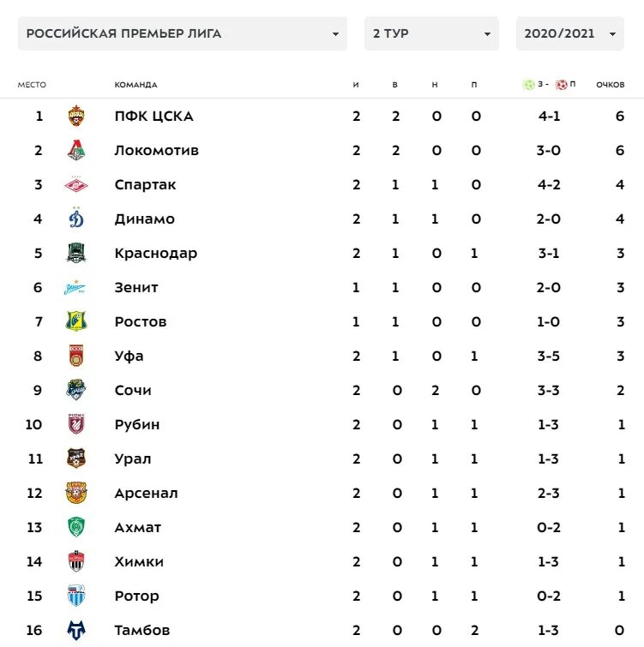The width and height of the screenshot is (644, 647).
Task: Click the goals scored ball icon in header
Action: (529, 84)
